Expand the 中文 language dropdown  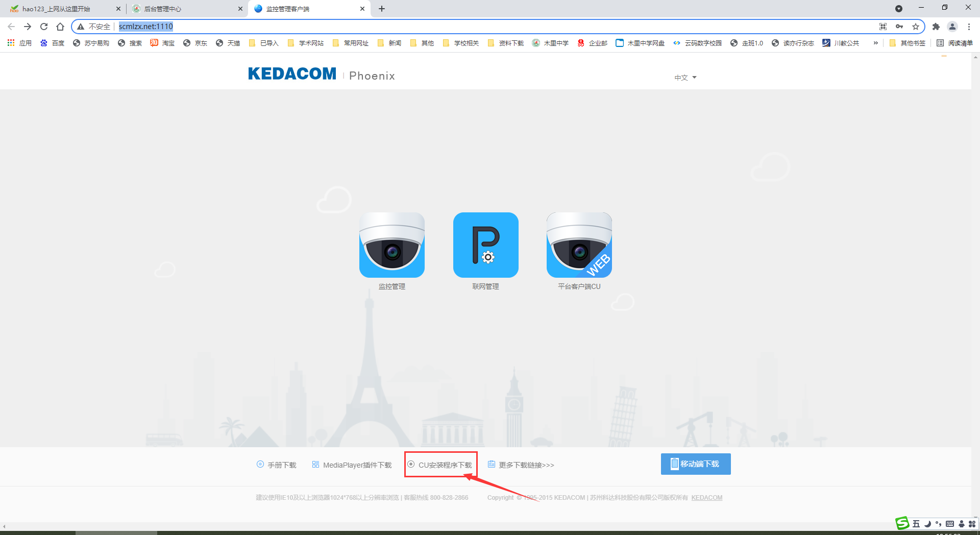pyautogui.click(x=685, y=78)
